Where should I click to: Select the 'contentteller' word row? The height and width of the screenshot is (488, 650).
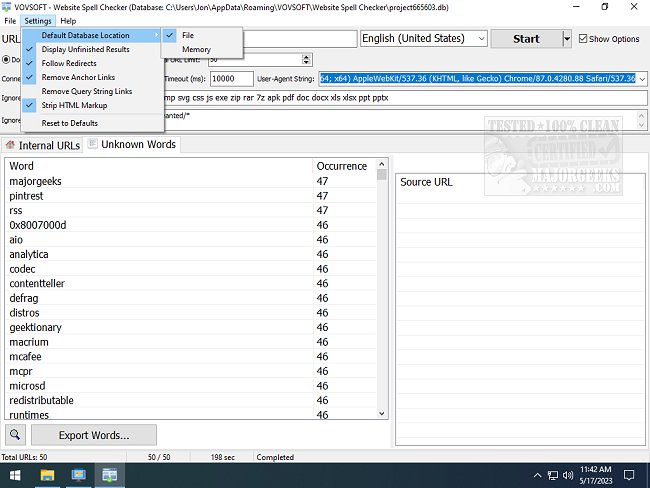pos(191,283)
